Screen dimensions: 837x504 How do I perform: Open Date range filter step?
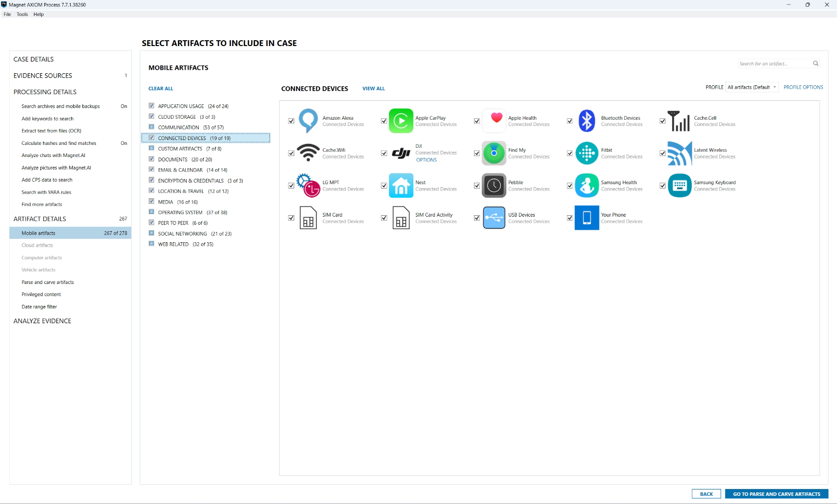[39, 307]
